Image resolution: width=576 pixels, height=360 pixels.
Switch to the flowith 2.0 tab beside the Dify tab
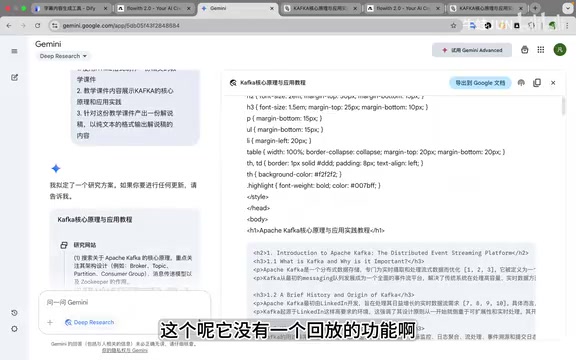154,8
